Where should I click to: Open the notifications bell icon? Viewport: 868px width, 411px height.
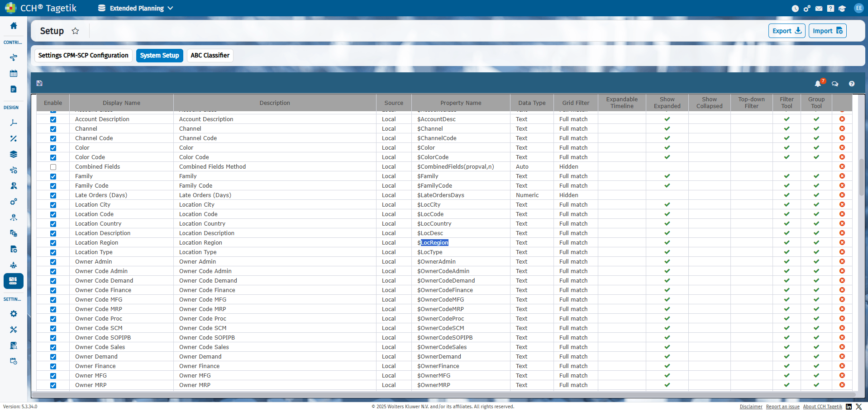(818, 84)
